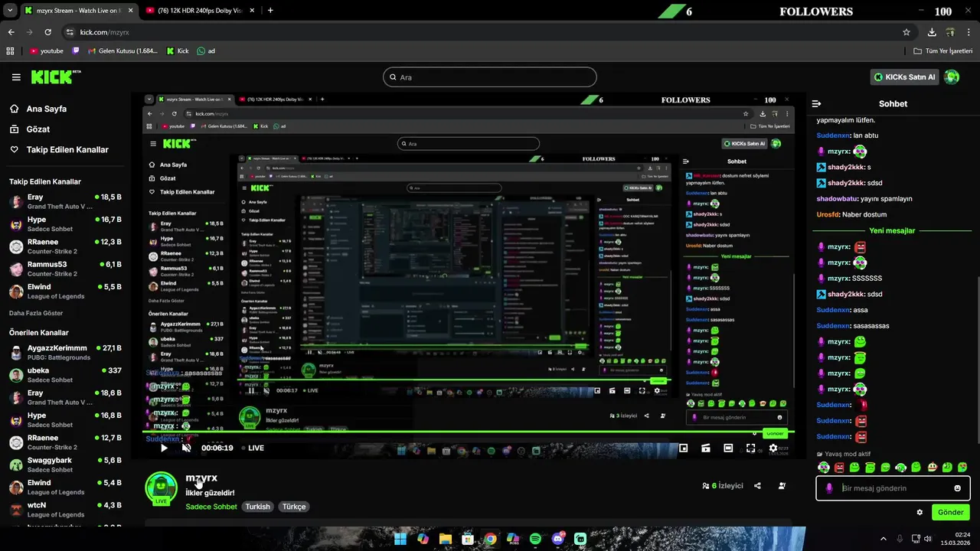Open a new browser tab
This screenshot has height=551, width=980.
[270, 11]
